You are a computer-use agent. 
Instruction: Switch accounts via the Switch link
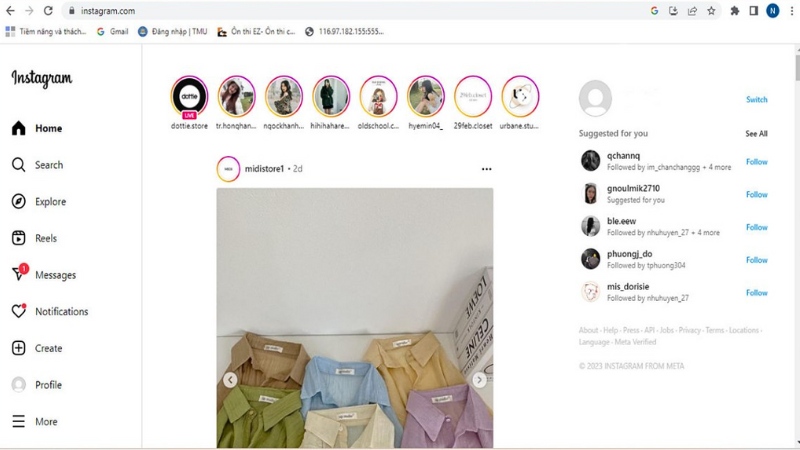pyautogui.click(x=757, y=99)
